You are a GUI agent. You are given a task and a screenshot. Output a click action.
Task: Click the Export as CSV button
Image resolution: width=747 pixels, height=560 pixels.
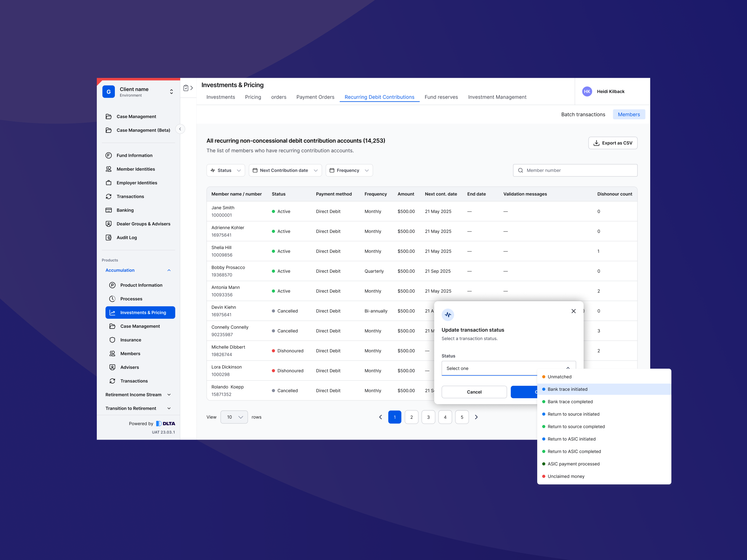coord(613,143)
